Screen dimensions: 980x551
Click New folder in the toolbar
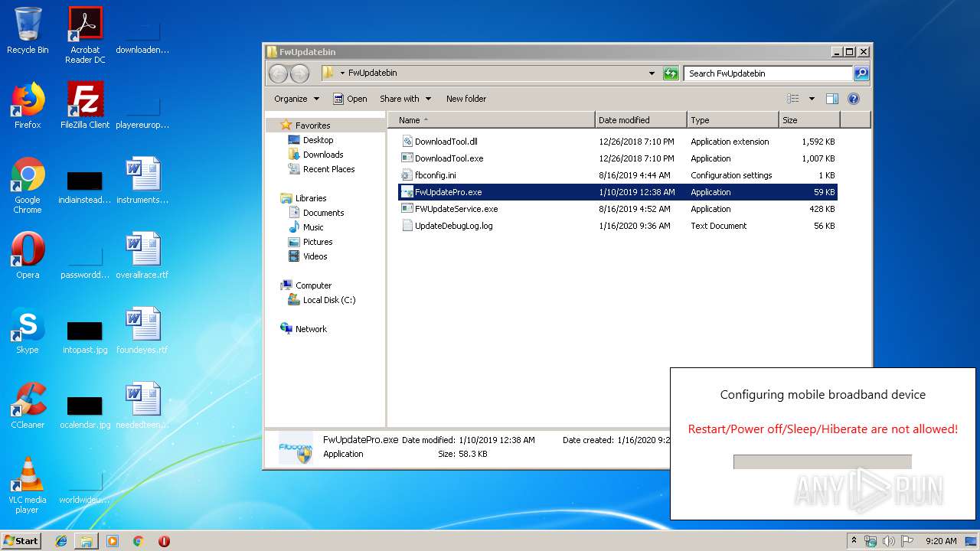click(x=466, y=99)
